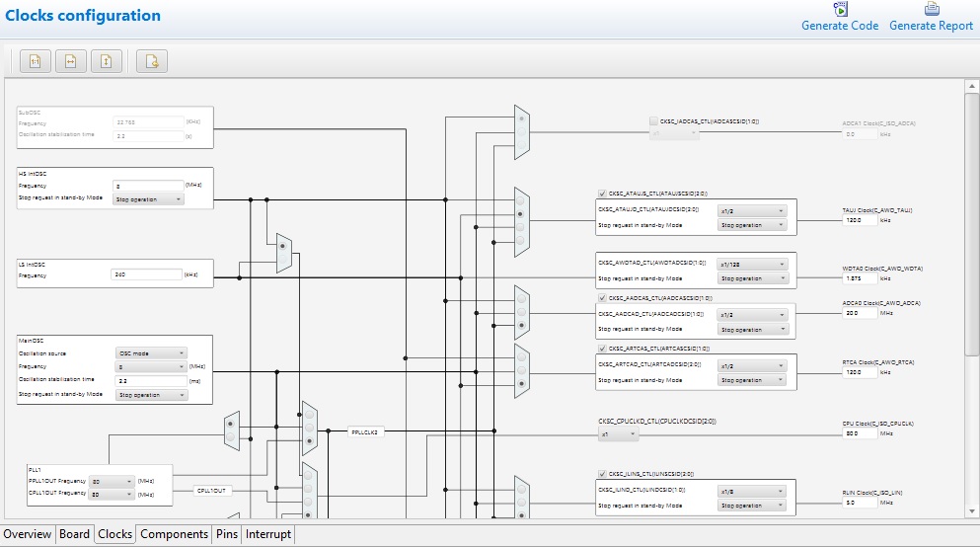Toggle the CKSC_AADCAS_CTL checkbox
980x547 pixels.
click(602, 298)
